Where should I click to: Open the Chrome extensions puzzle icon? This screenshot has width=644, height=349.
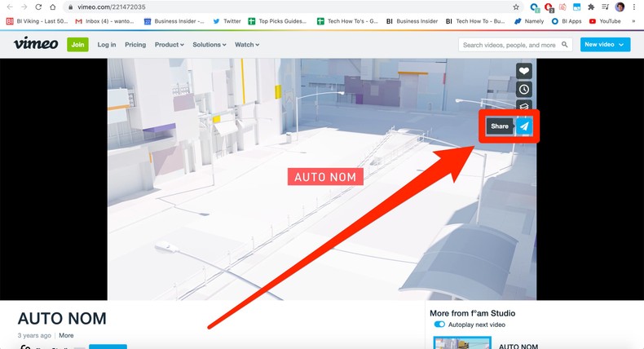[x=590, y=7]
